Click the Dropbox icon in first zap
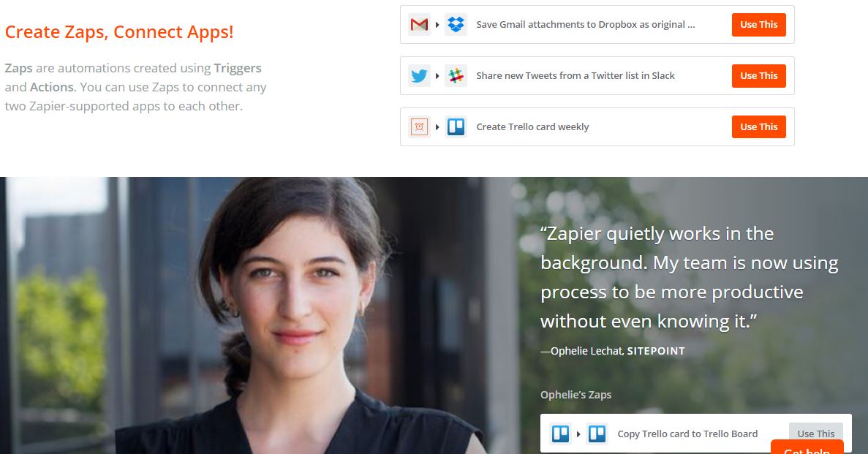The height and width of the screenshot is (454, 868). tap(456, 25)
